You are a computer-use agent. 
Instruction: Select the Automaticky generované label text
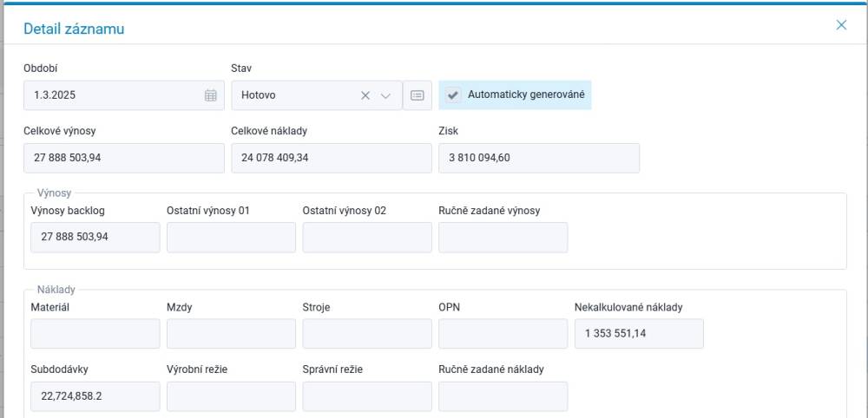pyautogui.click(x=526, y=95)
